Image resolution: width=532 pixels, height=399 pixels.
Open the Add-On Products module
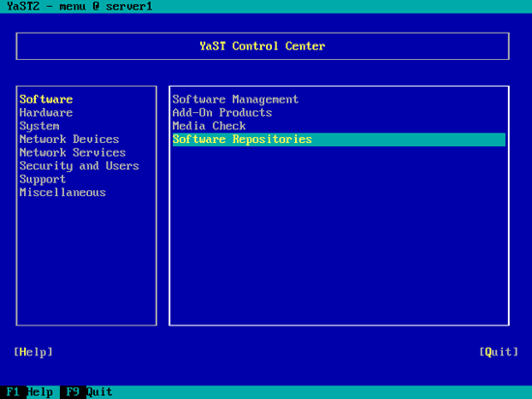point(222,112)
